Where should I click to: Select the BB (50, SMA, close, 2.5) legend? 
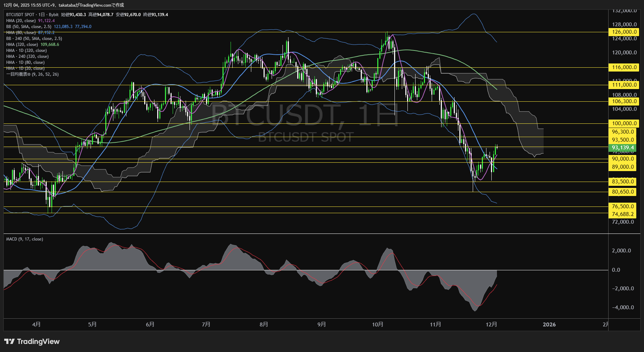click(29, 27)
